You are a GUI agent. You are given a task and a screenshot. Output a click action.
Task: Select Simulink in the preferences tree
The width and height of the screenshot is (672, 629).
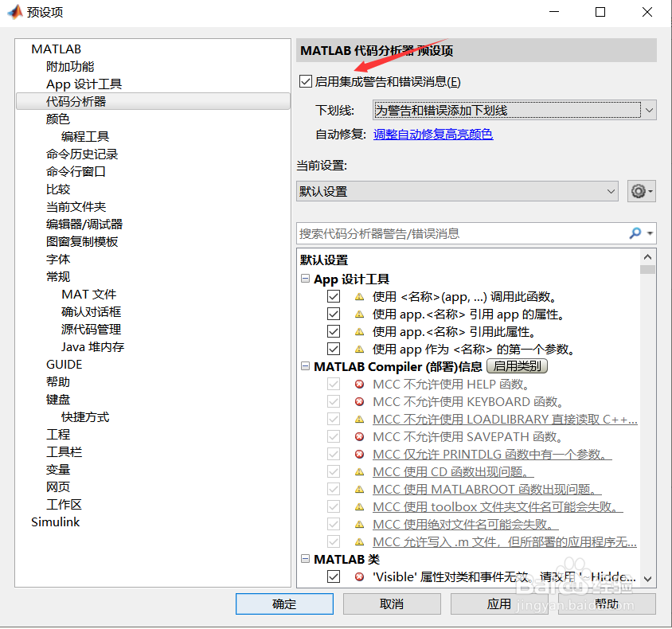(55, 522)
